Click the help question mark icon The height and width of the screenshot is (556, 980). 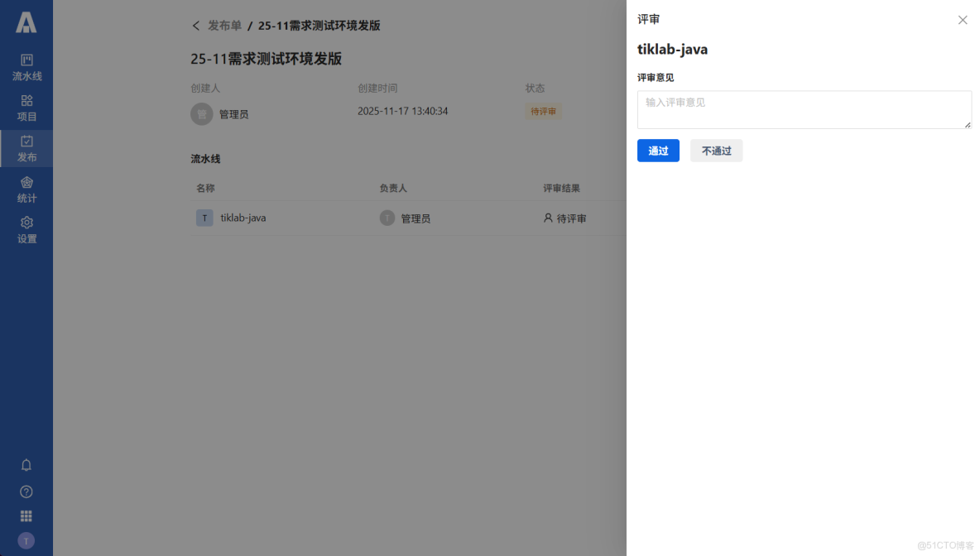pos(26,491)
